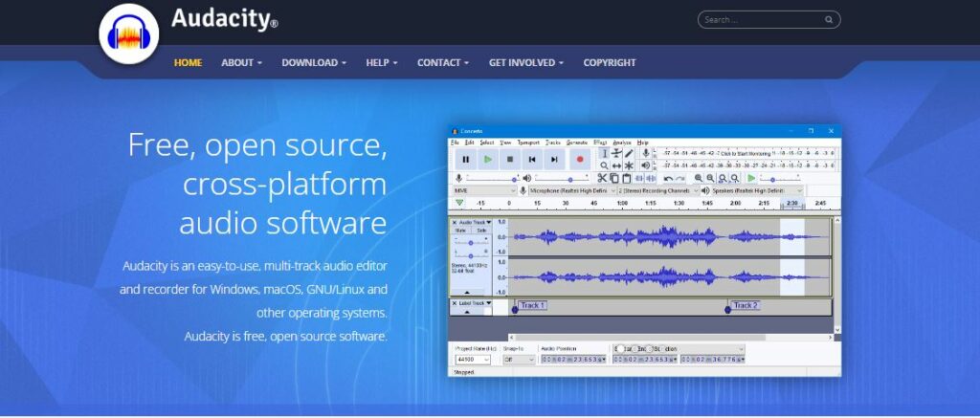Screen dimensions: 980x418
Task: Go to HOME in site navigation
Action: 189,62
